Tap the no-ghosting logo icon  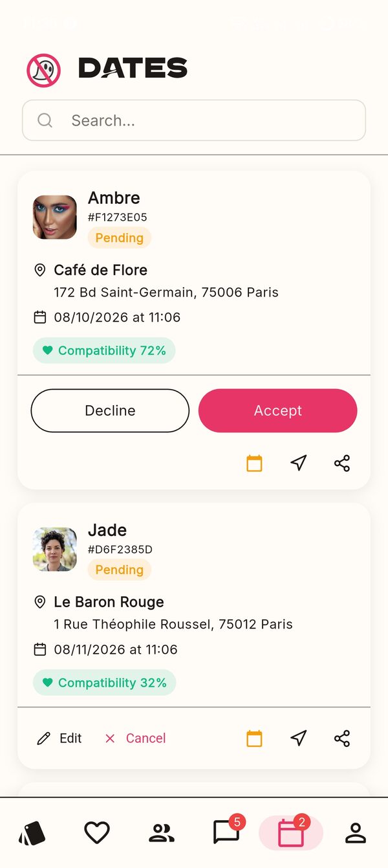(x=43, y=70)
